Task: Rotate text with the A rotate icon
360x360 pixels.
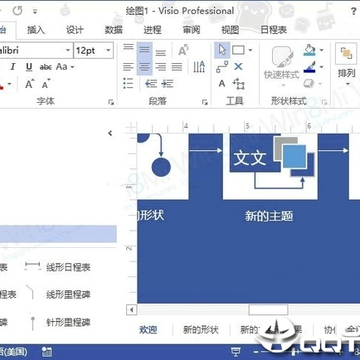Action: [x=183, y=50]
